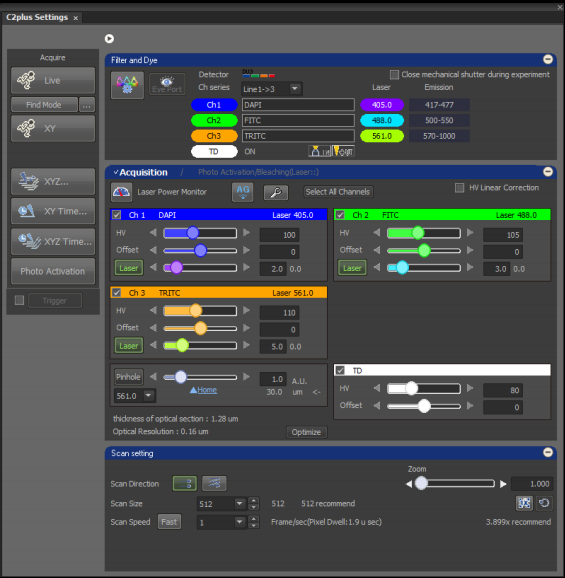
Task: Switch to Photo Activation/Bleaching tab
Action: click(258, 172)
